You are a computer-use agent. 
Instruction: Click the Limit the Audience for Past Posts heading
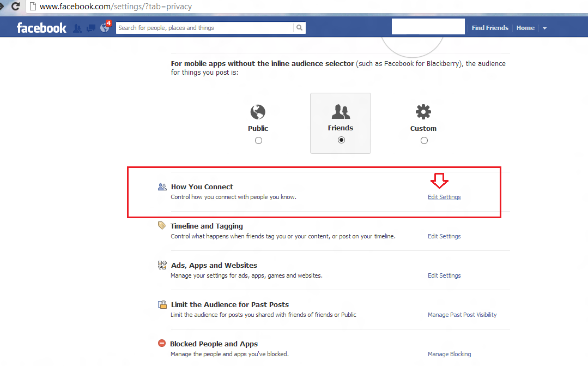230,304
